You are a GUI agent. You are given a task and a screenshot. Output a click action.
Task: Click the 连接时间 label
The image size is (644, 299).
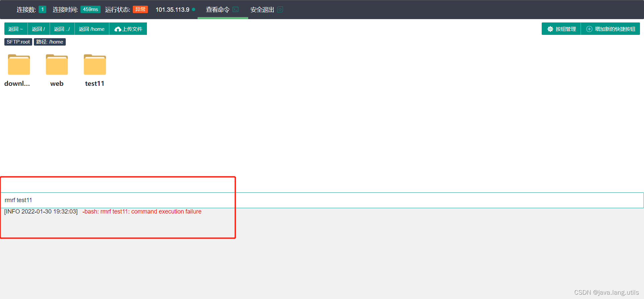pyautogui.click(x=65, y=10)
